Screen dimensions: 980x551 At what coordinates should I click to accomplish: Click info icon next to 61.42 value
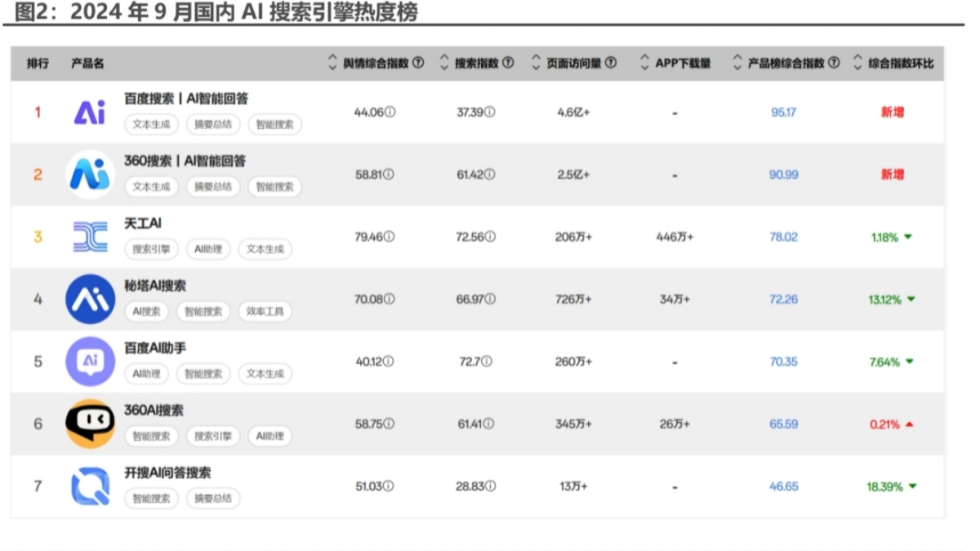click(x=490, y=175)
